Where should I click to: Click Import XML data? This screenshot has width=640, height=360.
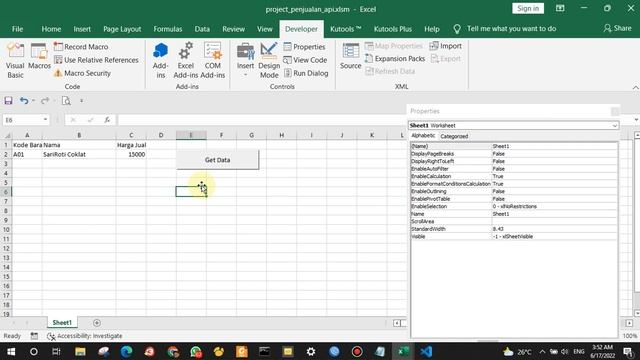tap(446, 46)
